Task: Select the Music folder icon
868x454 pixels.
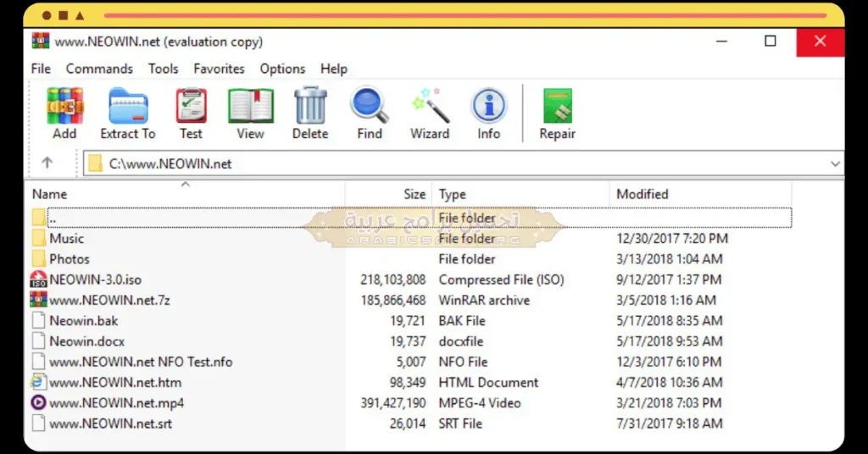Action: click(x=39, y=238)
